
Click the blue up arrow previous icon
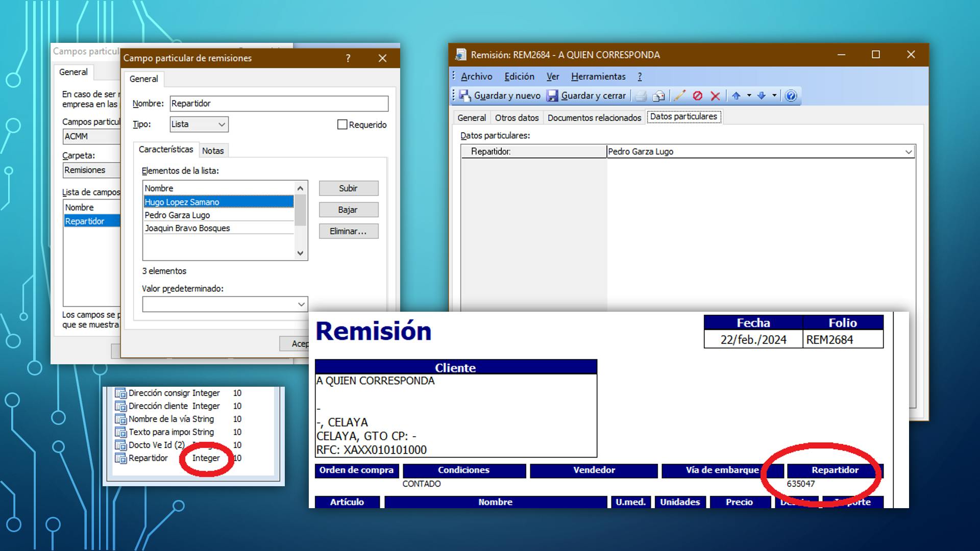click(x=736, y=95)
